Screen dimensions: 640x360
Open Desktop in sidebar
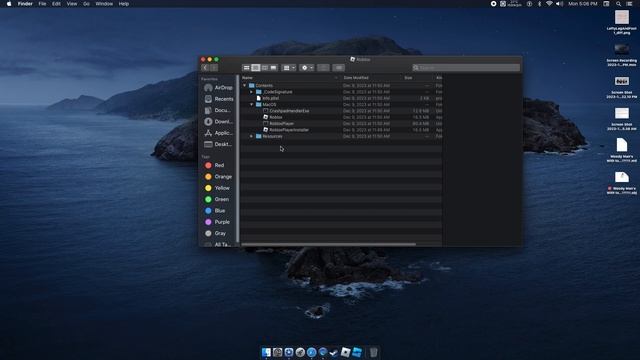pyautogui.click(x=218, y=144)
